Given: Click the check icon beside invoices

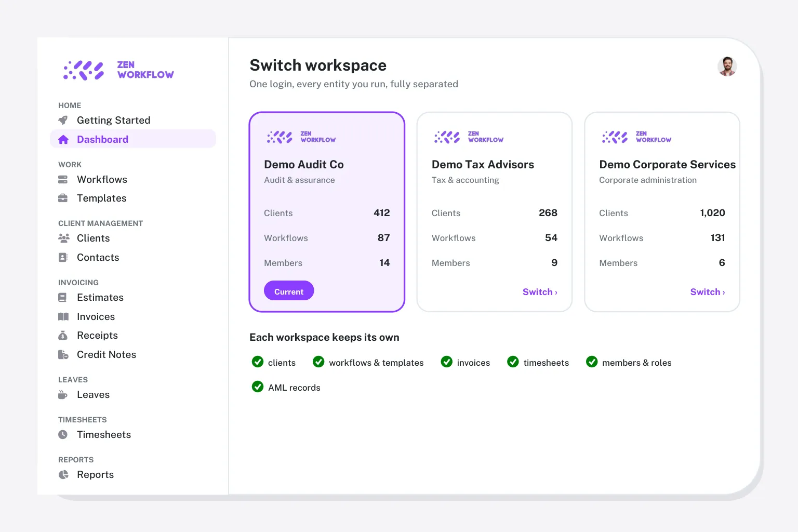Looking at the screenshot, I should (x=447, y=362).
